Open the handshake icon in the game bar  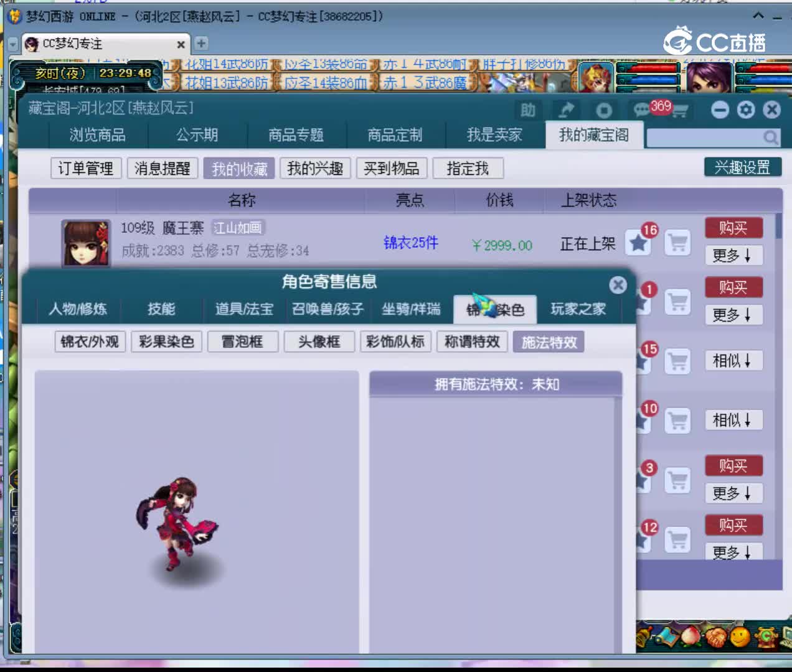715,637
